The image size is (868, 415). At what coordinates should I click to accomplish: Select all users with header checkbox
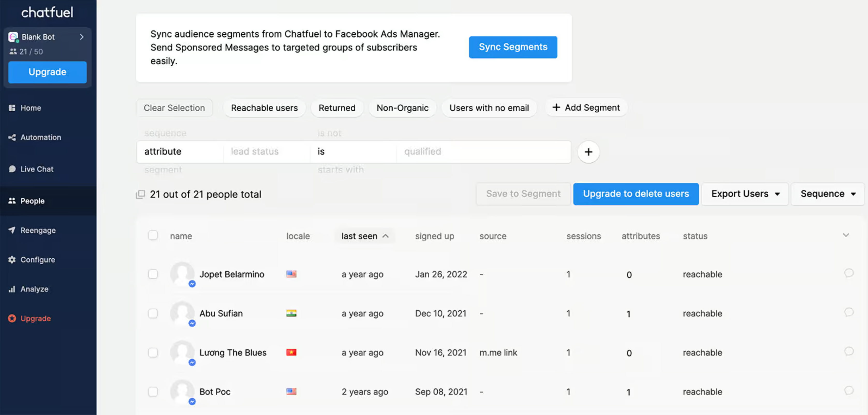point(153,235)
